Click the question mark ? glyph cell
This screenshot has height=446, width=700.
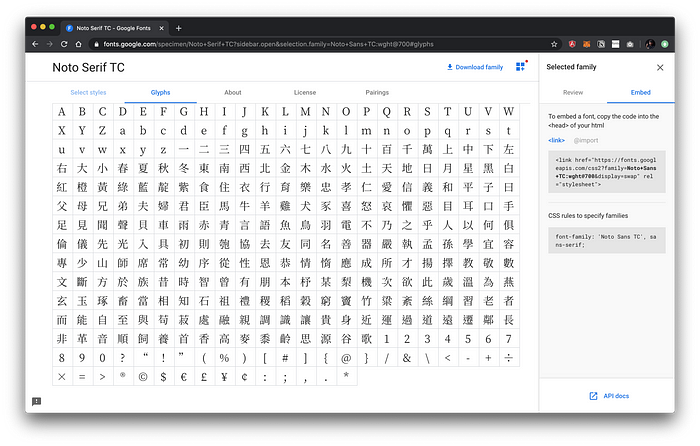(x=123, y=358)
